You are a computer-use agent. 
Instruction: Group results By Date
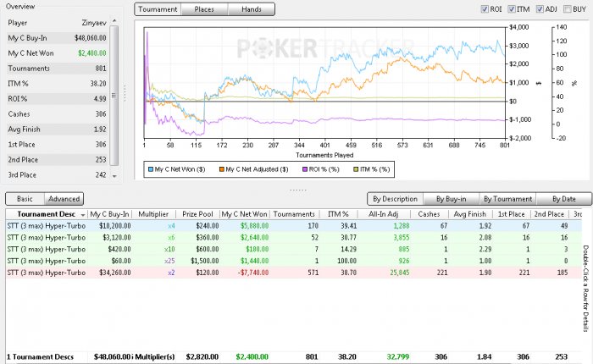click(563, 199)
